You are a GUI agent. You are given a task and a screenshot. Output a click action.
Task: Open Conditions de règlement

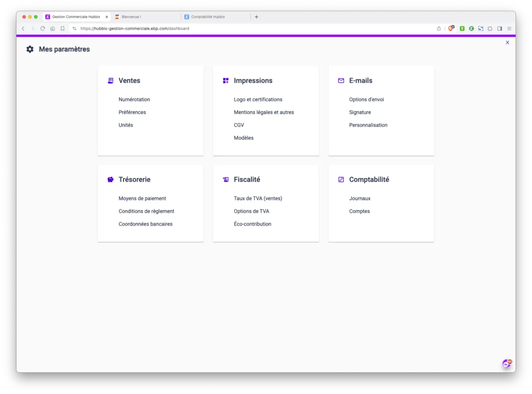pyautogui.click(x=146, y=211)
